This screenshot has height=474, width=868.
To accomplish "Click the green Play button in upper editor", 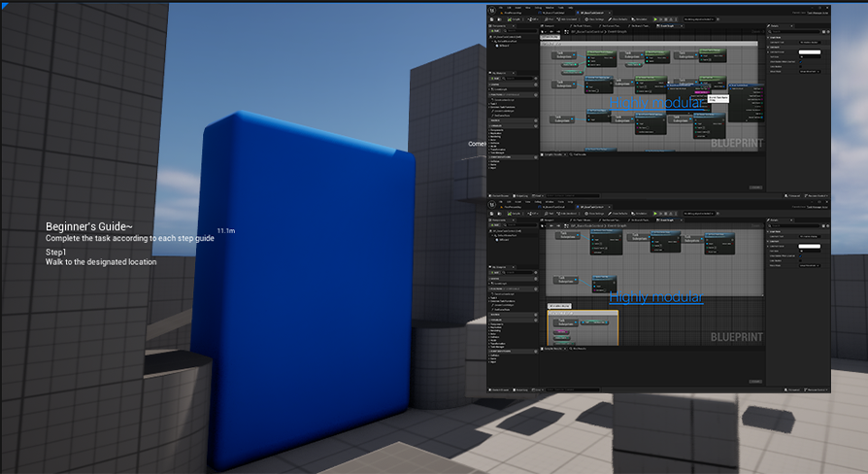I will click(x=655, y=19).
